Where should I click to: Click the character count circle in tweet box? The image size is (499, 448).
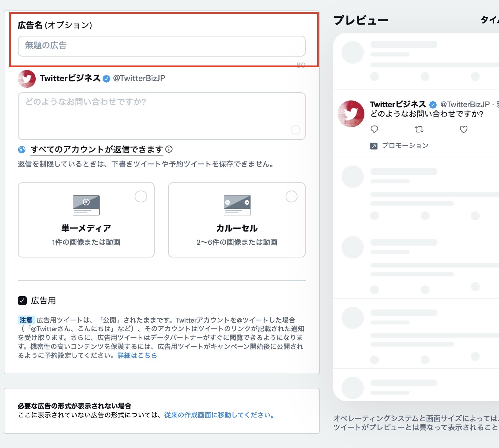(296, 130)
